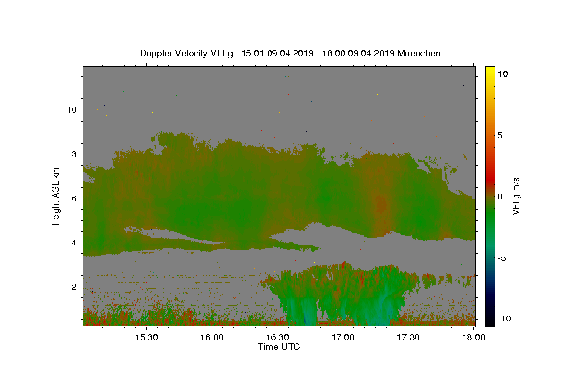The width and height of the screenshot is (588, 392).
Task: Click the 17:30 time tick label
Action: click(x=408, y=337)
